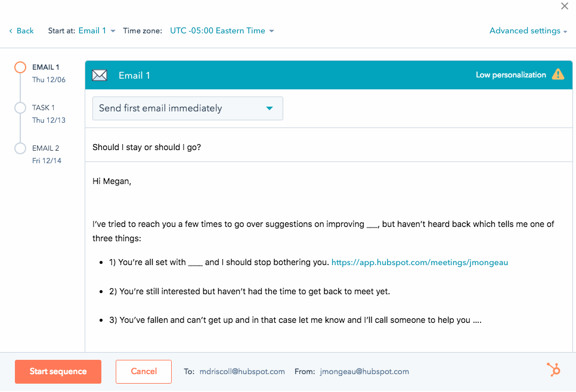Select the Email 1 step circle in timeline
576x392 pixels.
pyautogui.click(x=20, y=67)
